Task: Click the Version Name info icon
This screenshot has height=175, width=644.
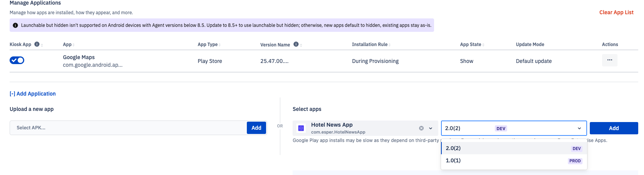Action: coord(296,44)
